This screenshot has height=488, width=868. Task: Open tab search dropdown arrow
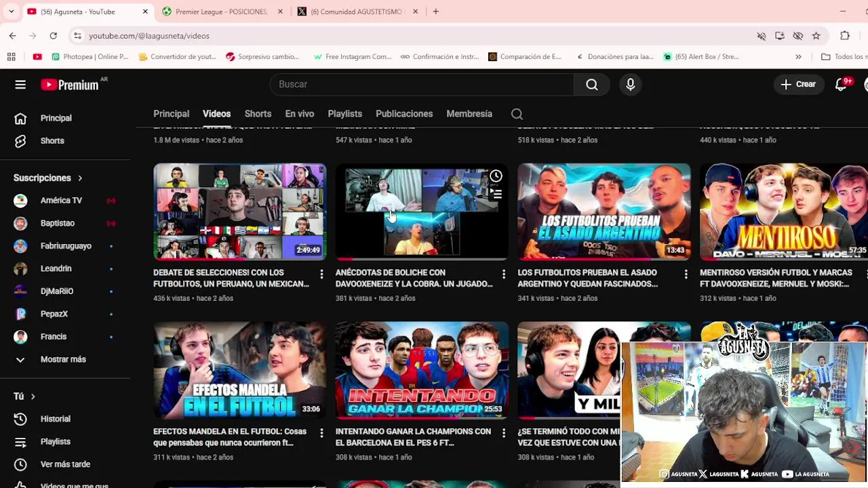(x=11, y=12)
